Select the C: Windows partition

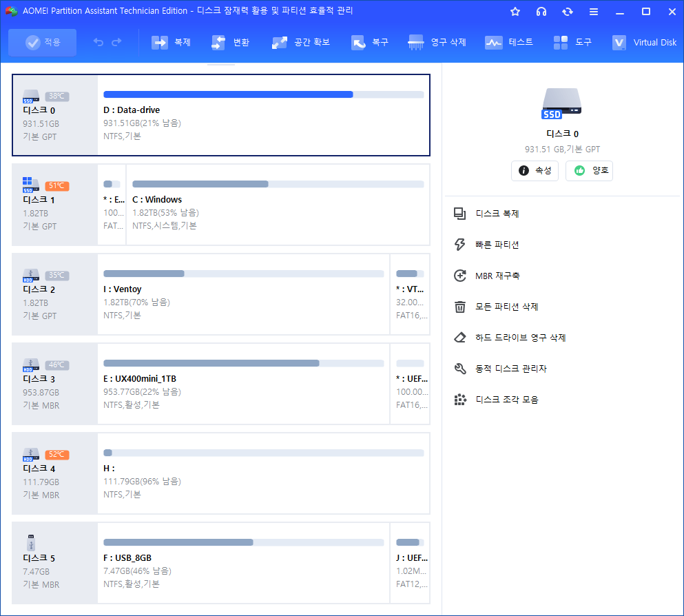pyautogui.click(x=278, y=205)
